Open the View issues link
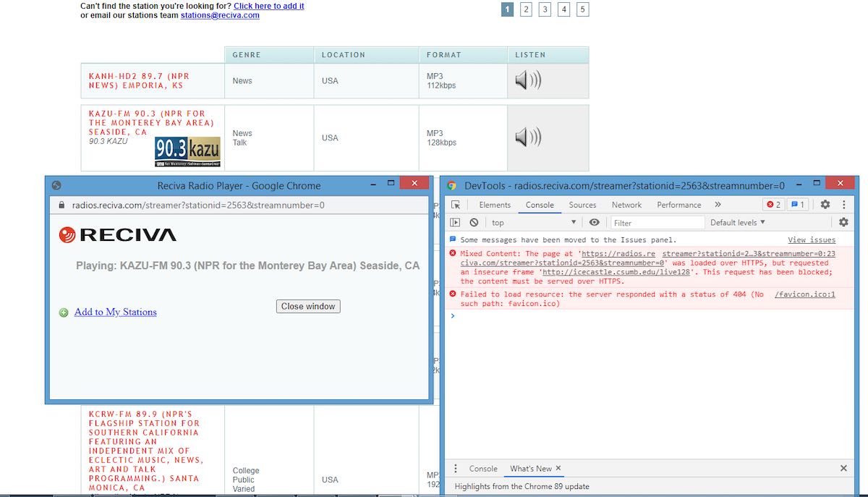 [812, 239]
